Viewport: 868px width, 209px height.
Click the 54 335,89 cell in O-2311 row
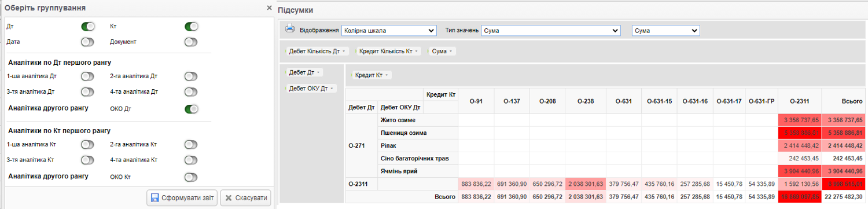[762, 184]
